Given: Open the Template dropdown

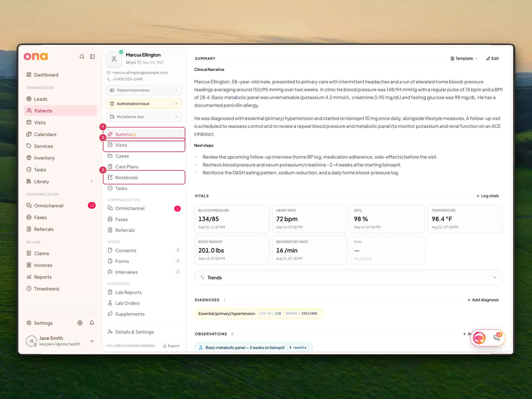Looking at the screenshot, I should pos(464,58).
